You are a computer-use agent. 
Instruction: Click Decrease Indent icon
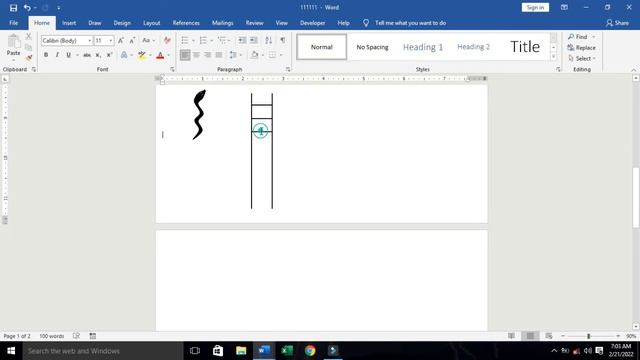coord(242,40)
